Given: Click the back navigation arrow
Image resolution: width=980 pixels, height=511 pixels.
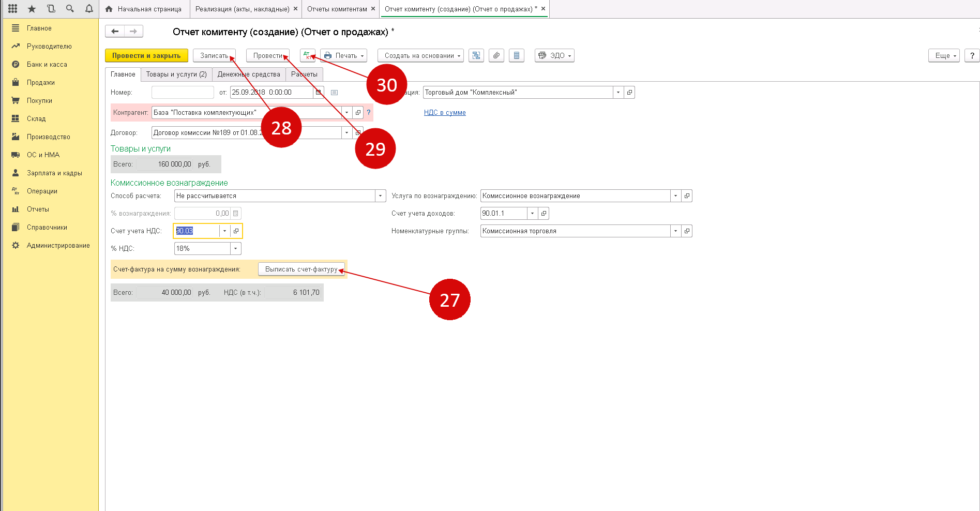Looking at the screenshot, I should (115, 32).
